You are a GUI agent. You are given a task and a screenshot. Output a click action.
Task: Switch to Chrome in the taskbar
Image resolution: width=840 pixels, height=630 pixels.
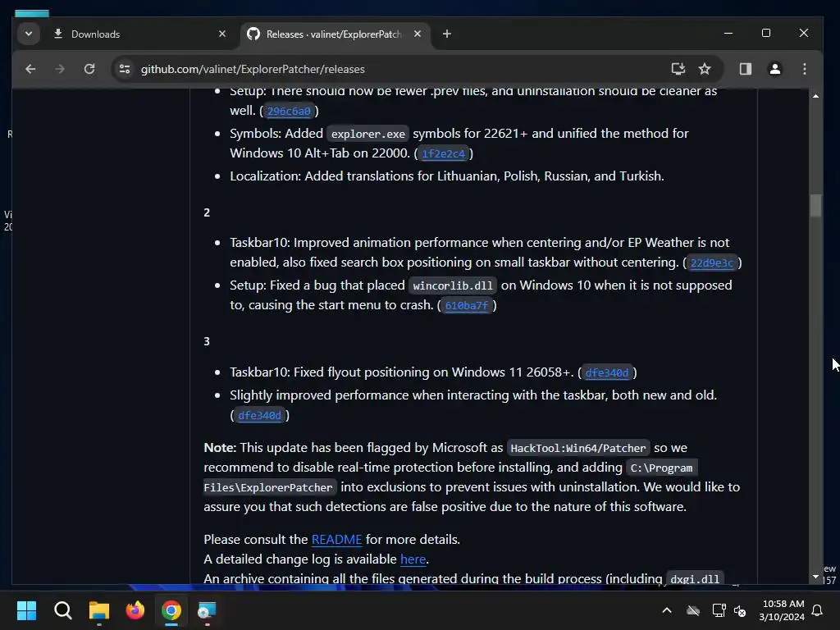[x=171, y=610]
